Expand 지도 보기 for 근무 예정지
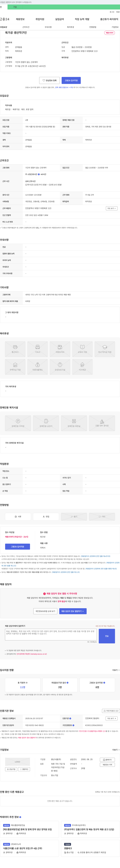 [111, 208]
